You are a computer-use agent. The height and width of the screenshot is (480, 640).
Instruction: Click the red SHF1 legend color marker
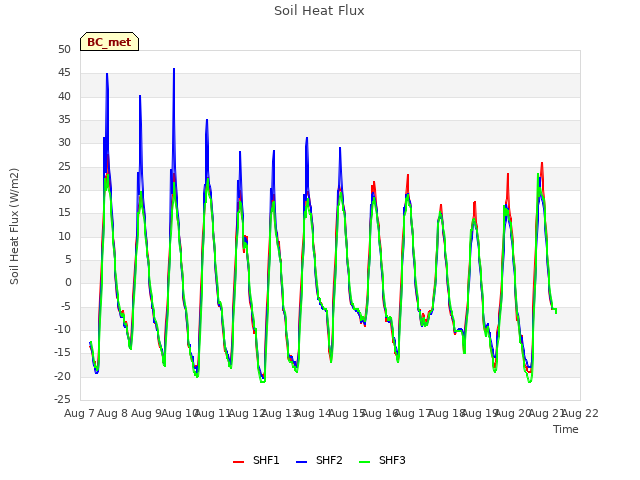pos(238,462)
